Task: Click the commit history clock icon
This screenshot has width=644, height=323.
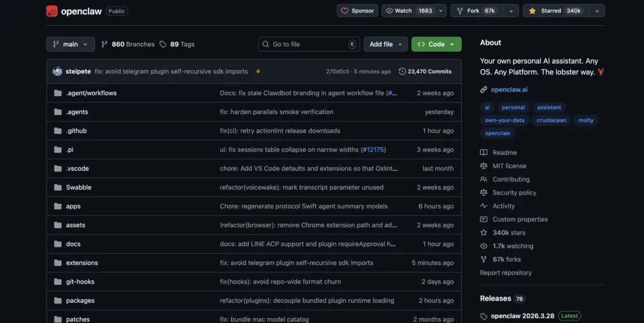Action: click(x=402, y=72)
